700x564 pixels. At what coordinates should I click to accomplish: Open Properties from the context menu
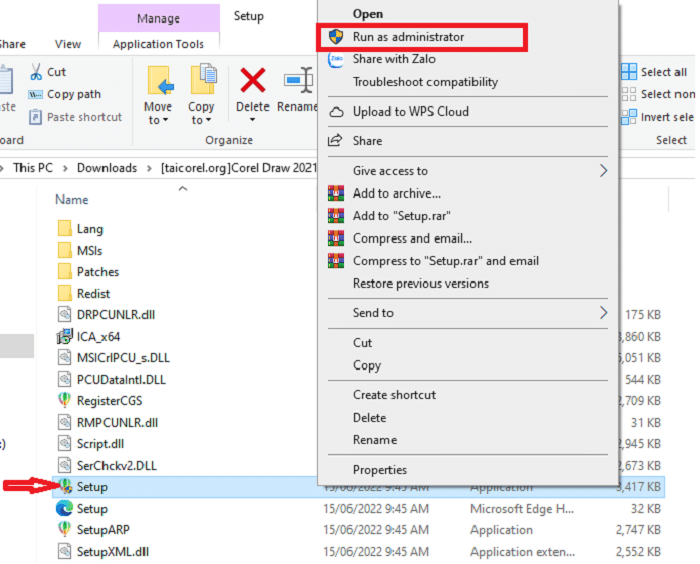point(379,470)
